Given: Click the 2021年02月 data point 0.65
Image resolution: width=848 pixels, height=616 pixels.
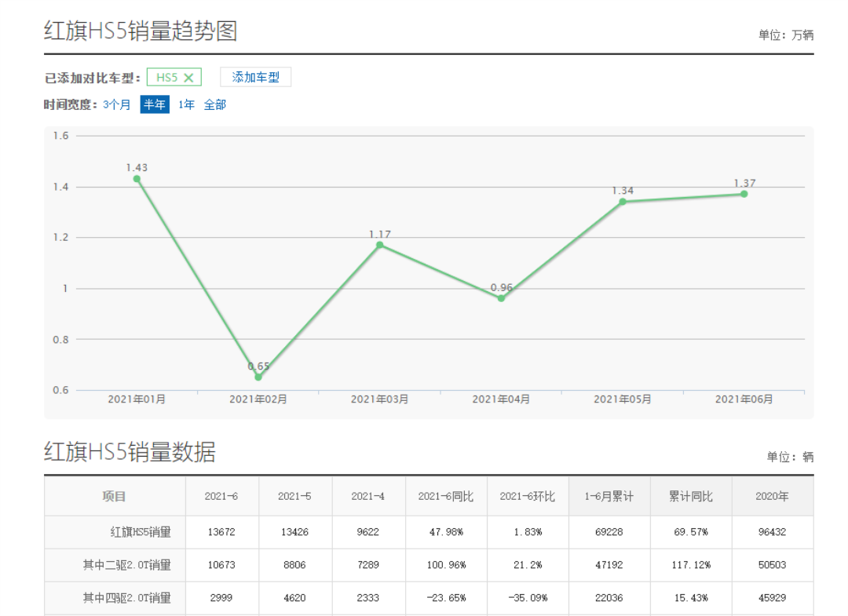Looking at the screenshot, I should [258, 377].
